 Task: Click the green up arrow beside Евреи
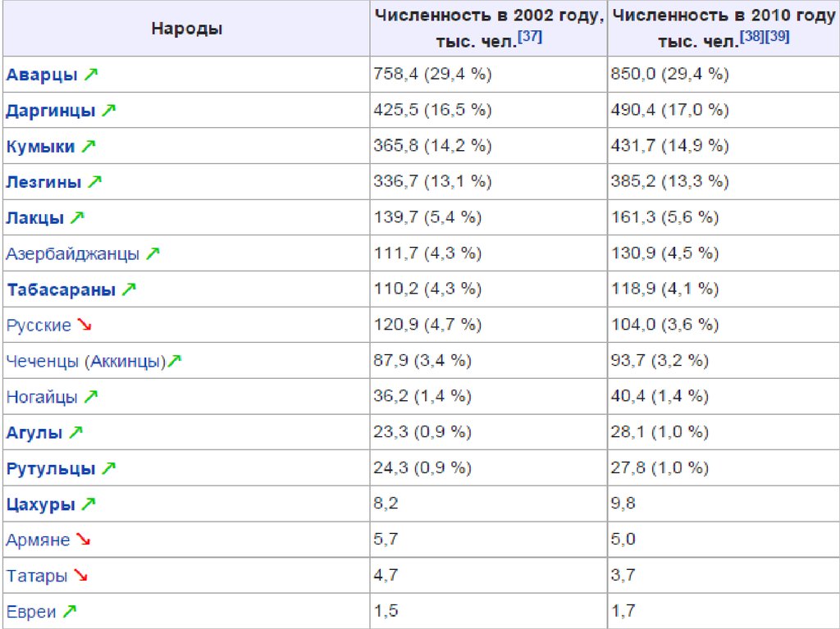coord(70,612)
